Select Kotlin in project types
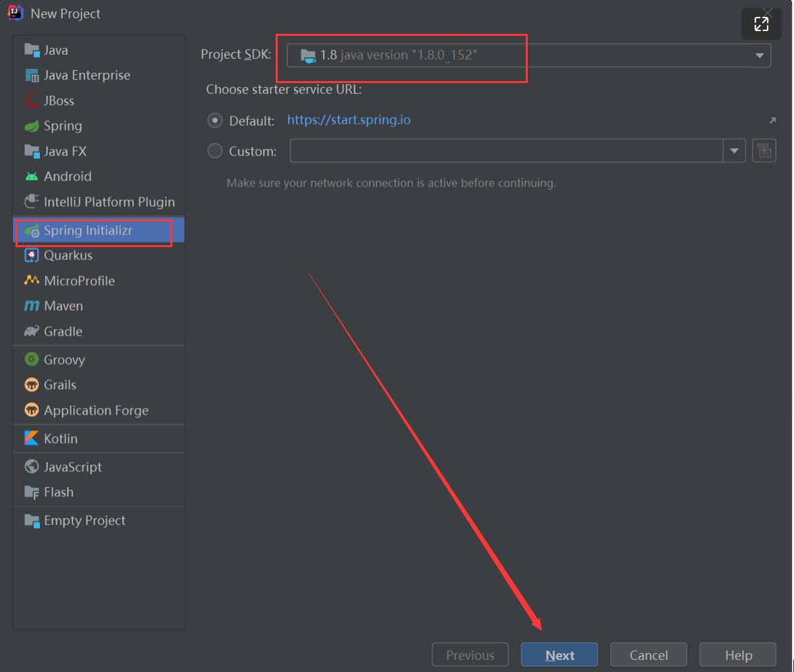The height and width of the screenshot is (672, 794). pos(99,438)
